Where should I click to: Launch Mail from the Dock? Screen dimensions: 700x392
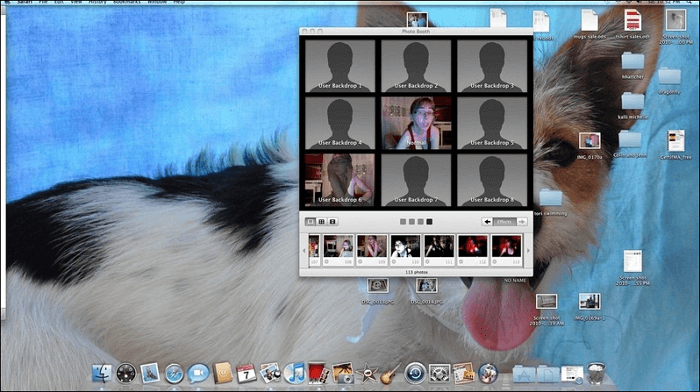(x=150, y=373)
